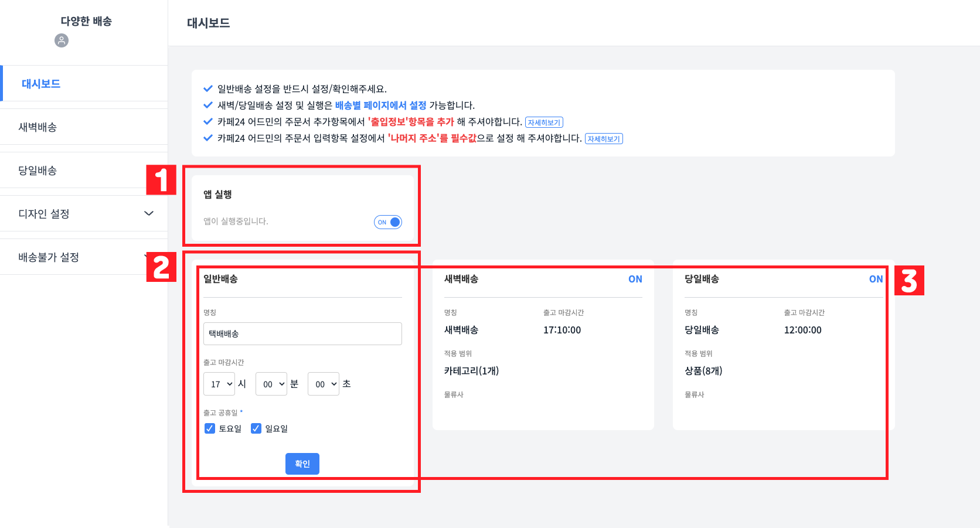Toggle the 앱 실행 ON switch

[x=388, y=222]
